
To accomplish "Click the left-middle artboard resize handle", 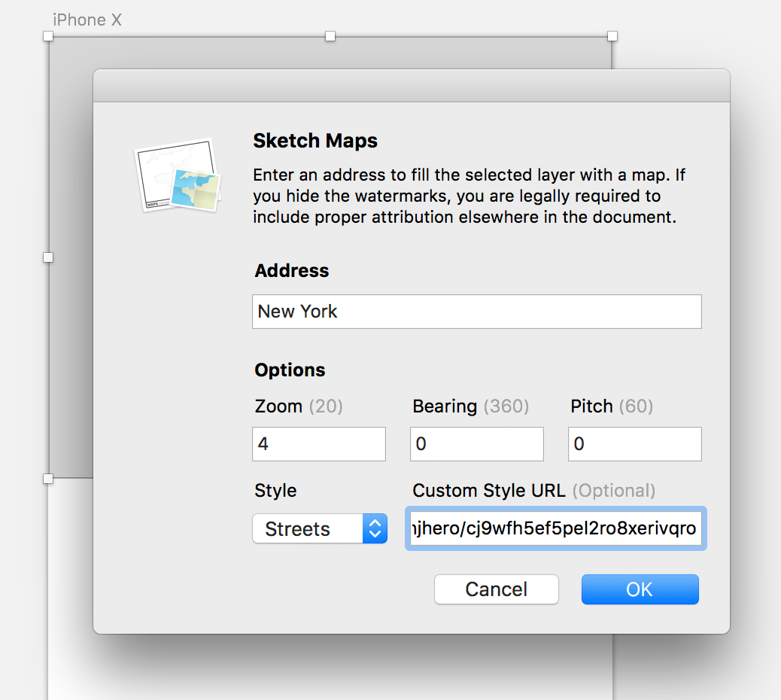I will (48, 257).
